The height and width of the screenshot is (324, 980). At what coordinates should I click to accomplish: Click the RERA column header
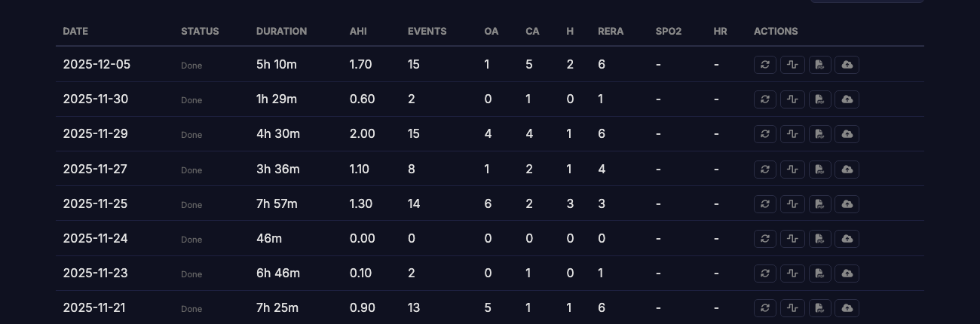point(611,32)
